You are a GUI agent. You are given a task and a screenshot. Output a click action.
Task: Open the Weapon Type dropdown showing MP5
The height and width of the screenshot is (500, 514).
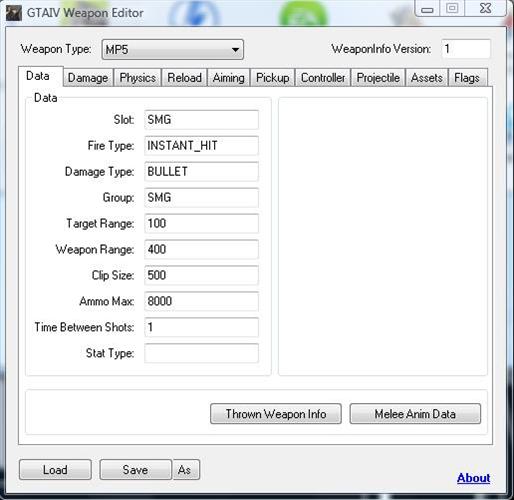point(173,50)
